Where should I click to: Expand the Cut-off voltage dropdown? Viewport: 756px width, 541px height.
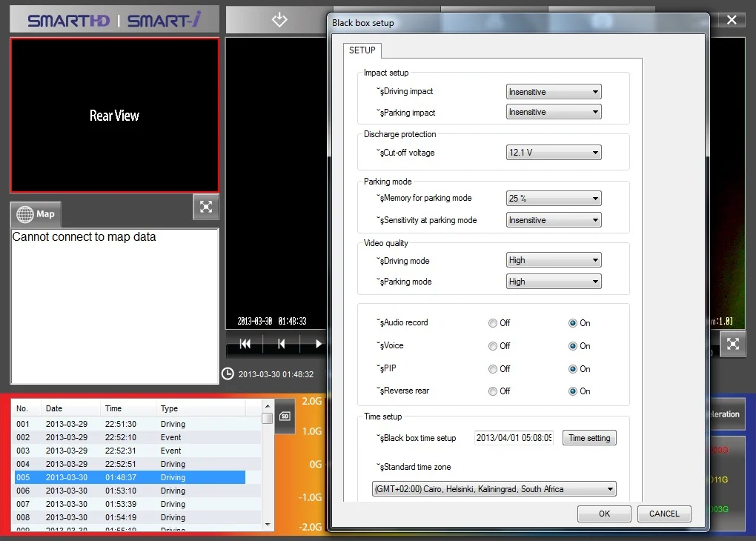(554, 153)
